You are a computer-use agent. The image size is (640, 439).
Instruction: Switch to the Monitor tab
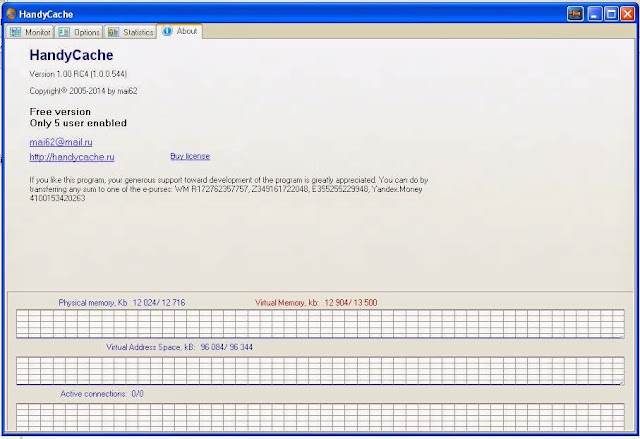[30, 32]
